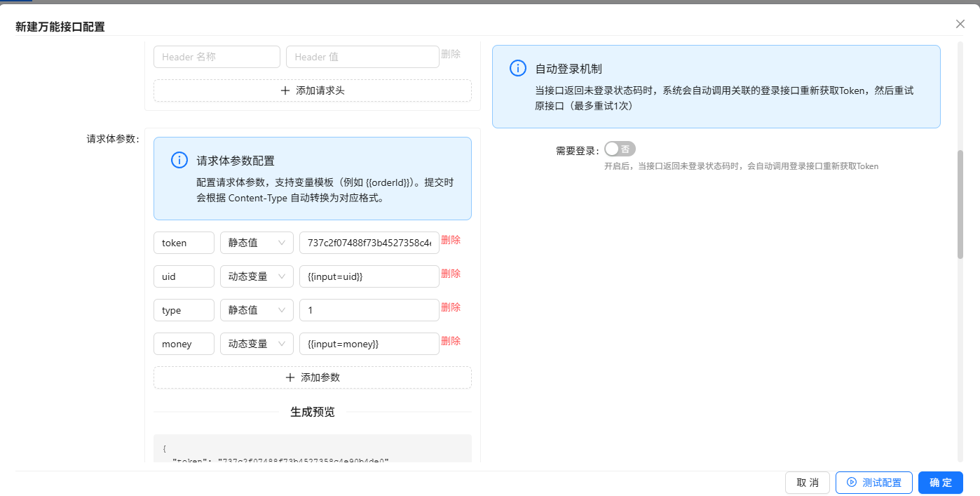This screenshot has height=496, width=980.
Task: Click the dialog's vertical scrollbar
Action: 960,203
